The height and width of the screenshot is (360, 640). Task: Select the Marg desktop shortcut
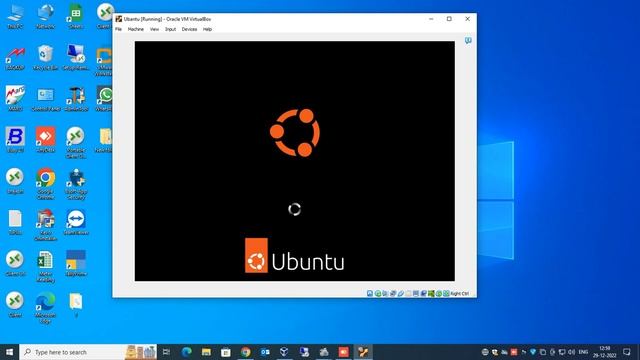tap(15, 98)
